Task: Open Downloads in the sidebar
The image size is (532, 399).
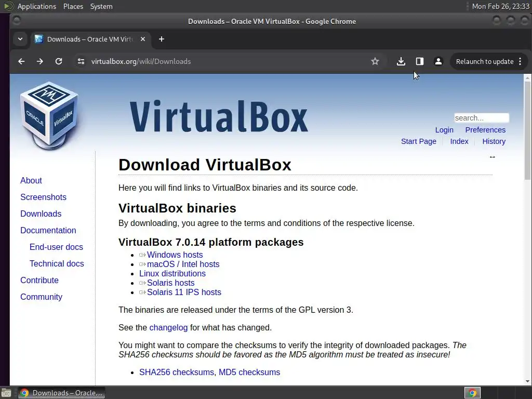Action: pyautogui.click(x=41, y=214)
